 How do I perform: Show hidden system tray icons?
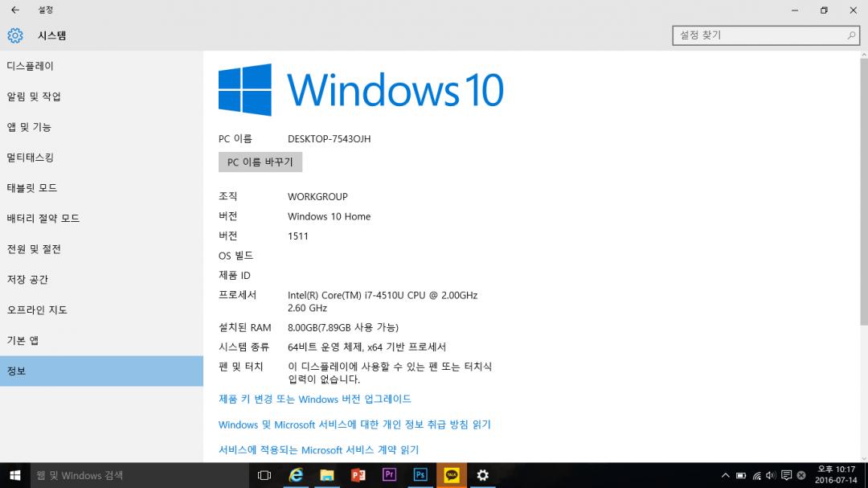(x=726, y=475)
